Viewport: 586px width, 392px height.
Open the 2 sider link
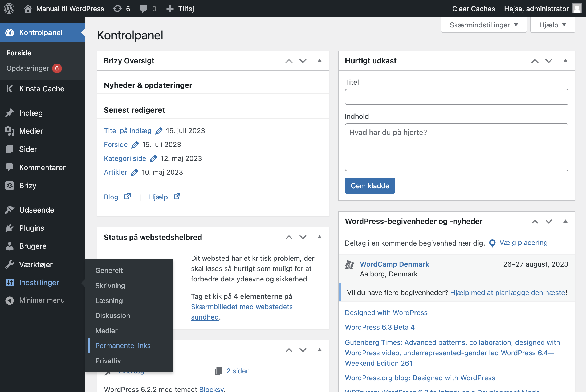237,371
